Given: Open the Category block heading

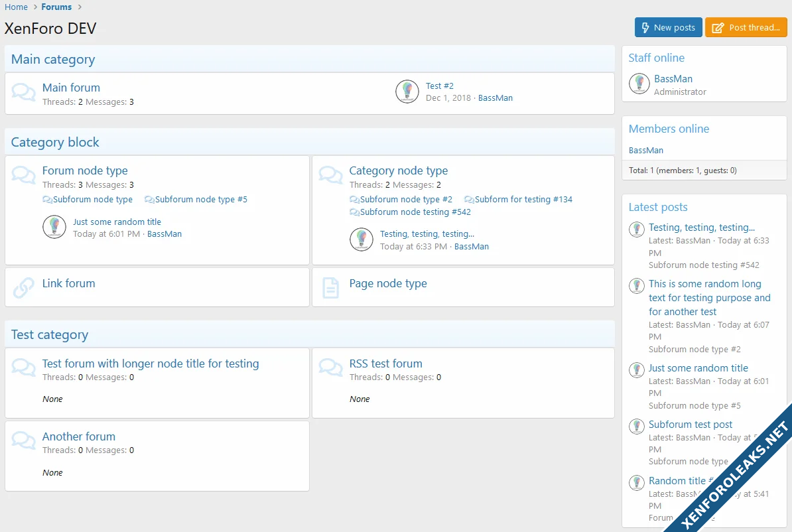Looking at the screenshot, I should tap(55, 142).
